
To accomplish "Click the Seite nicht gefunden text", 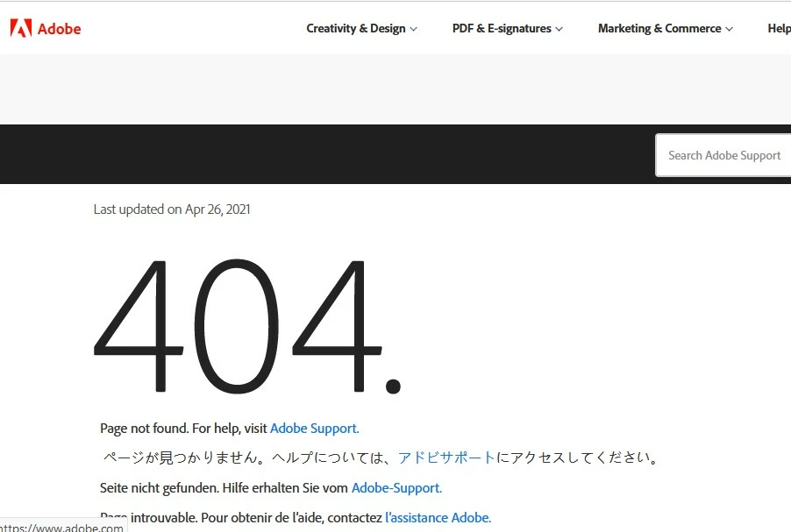I will pos(160,487).
